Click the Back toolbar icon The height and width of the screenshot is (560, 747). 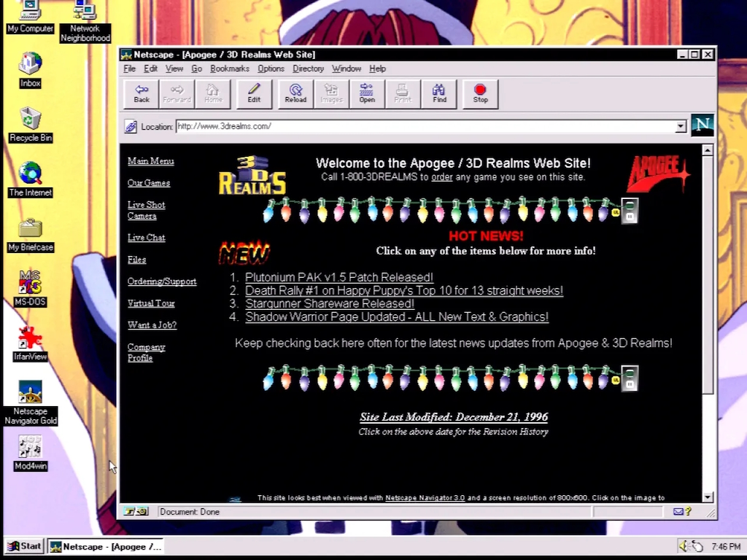point(140,93)
